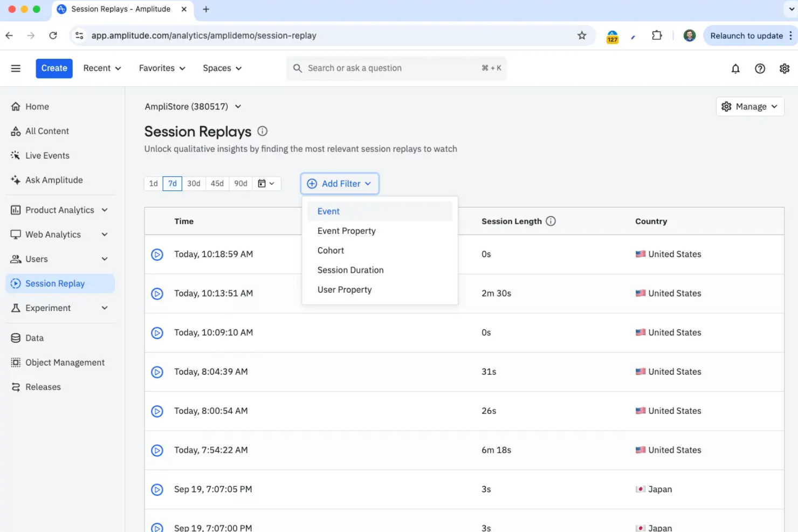The height and width of the screenshot is (532, 798).
Task: Open the hamburger navigation menu
Action: (x=16, y=68)
